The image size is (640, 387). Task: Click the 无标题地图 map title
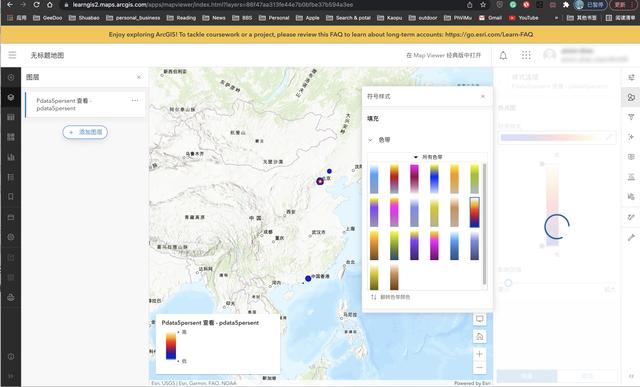(x=47, y=55)
